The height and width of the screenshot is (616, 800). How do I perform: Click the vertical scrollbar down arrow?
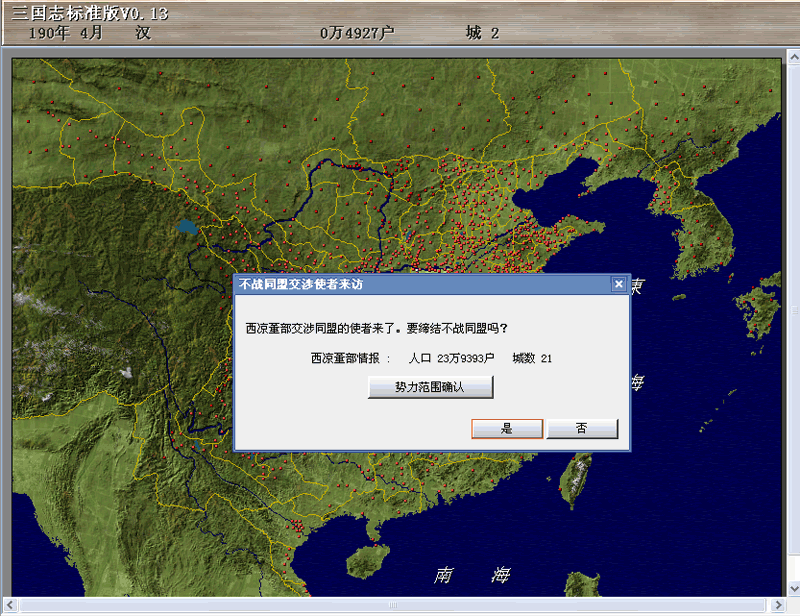tap(794, 588)
